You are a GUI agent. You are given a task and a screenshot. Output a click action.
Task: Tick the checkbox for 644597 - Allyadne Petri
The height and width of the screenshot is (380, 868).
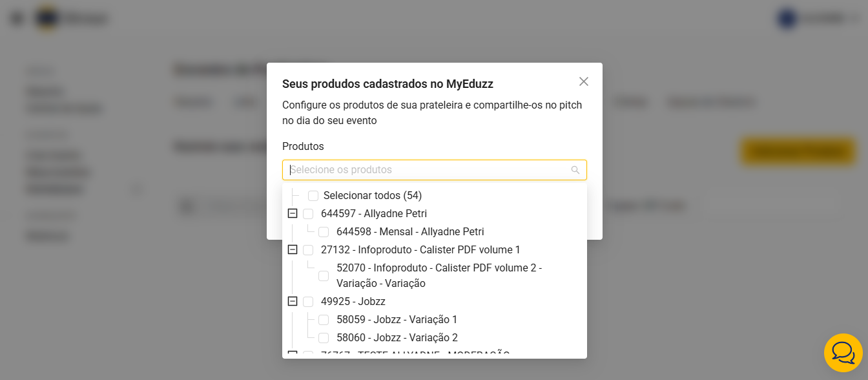[x=308, y=214]
